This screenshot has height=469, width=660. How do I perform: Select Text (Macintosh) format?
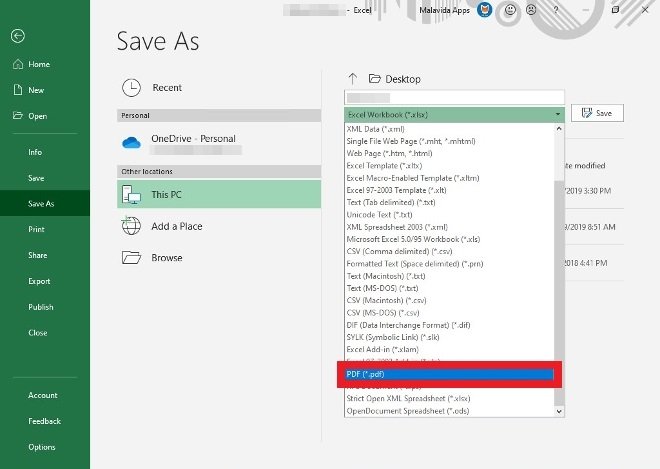[x=449, y=276]
